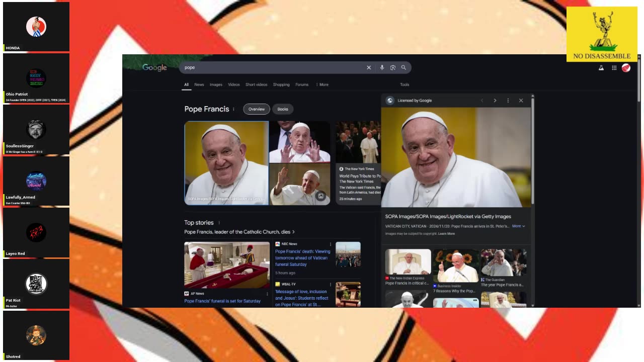Switch to the Shopping tab
The height and width of the screenshot is (362, 644).
pyautogui.click(x=281, y=84)
